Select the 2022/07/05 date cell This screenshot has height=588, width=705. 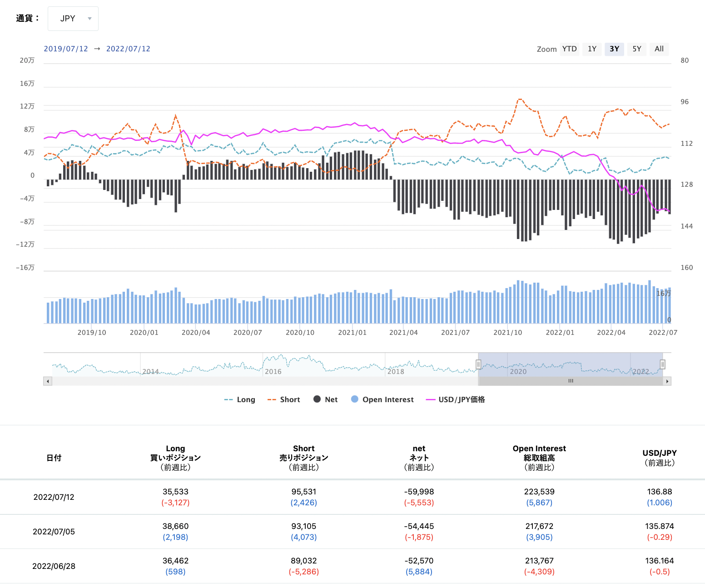[x=54, y=532]
